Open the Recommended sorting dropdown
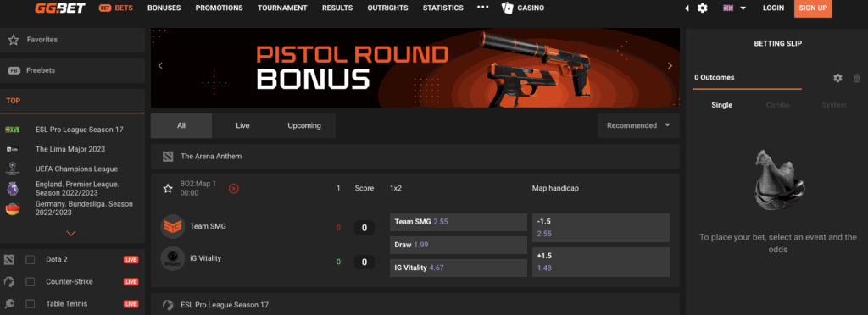The width and height of the screenshot is (868, 315). [x=638, y=125]
